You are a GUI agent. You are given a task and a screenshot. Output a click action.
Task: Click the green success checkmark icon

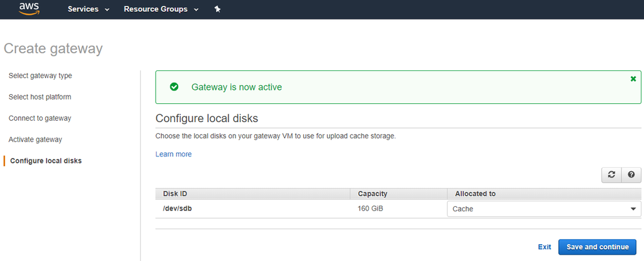point(174,87)
